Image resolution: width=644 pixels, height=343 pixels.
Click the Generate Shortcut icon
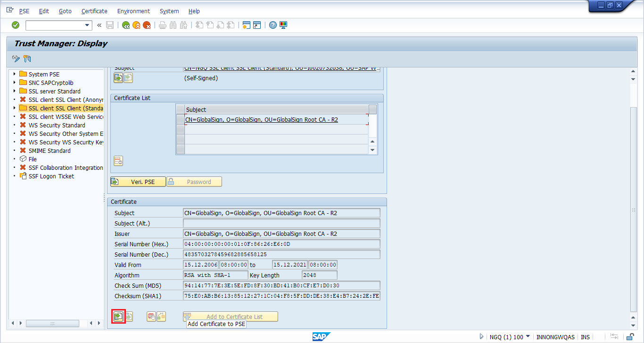pyautogui.click(x=256, y=25)
